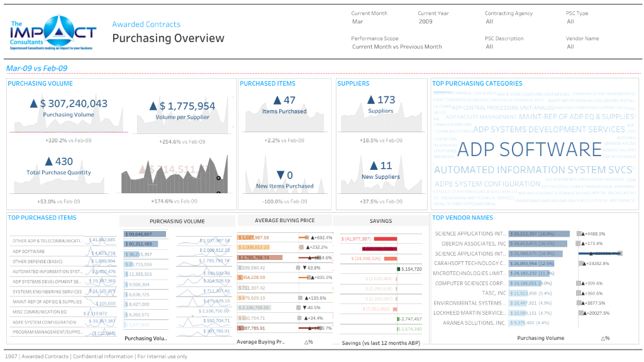Screen dimensions: 644x362
Task: Select Total Purchase Quantity label
Action: point(58,173)
